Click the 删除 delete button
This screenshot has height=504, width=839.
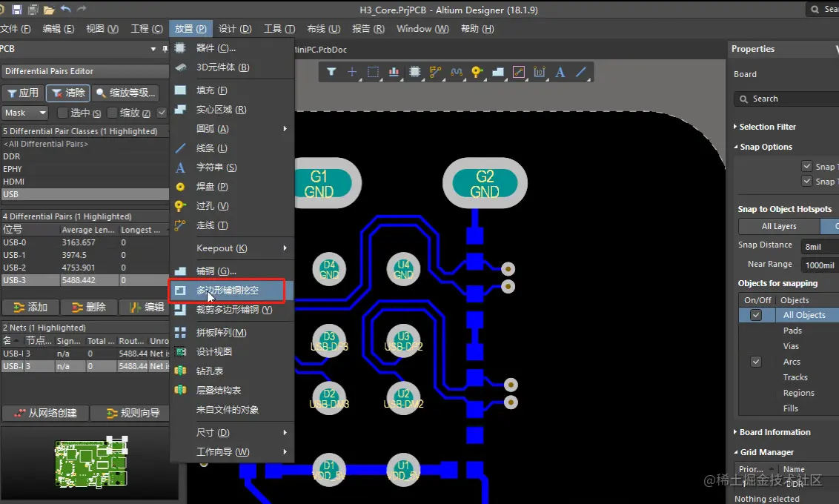[89, 307]
